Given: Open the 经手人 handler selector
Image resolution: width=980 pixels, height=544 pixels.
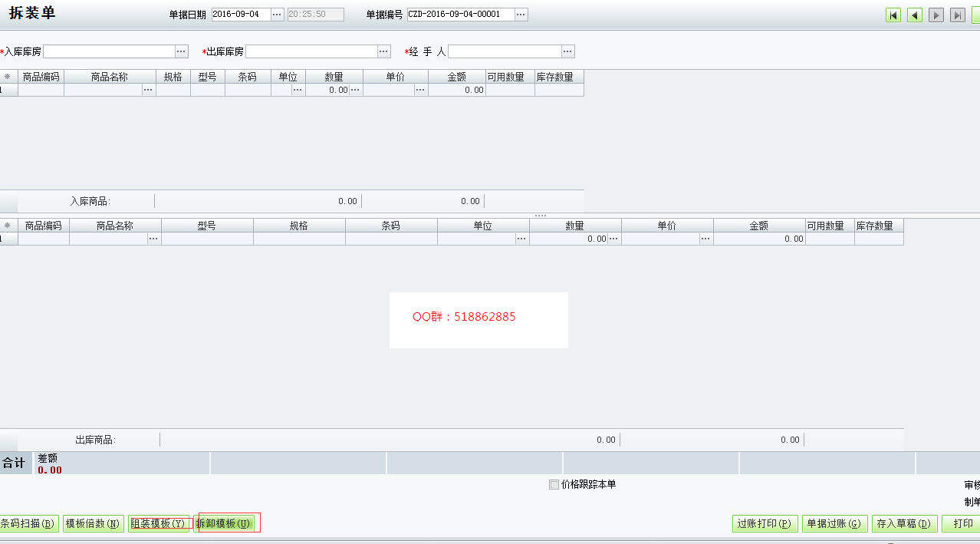Looking at the screenshot, I should [x=567, y=51].
